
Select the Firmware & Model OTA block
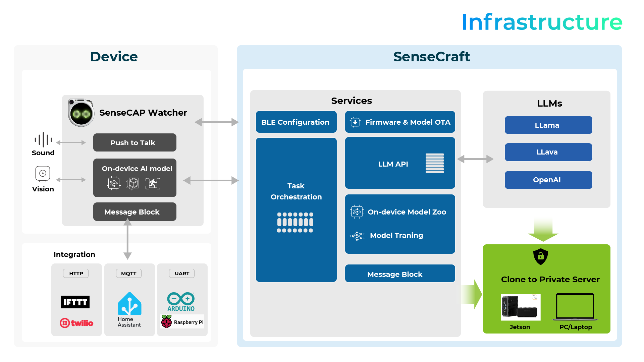[x=400, y=122]
